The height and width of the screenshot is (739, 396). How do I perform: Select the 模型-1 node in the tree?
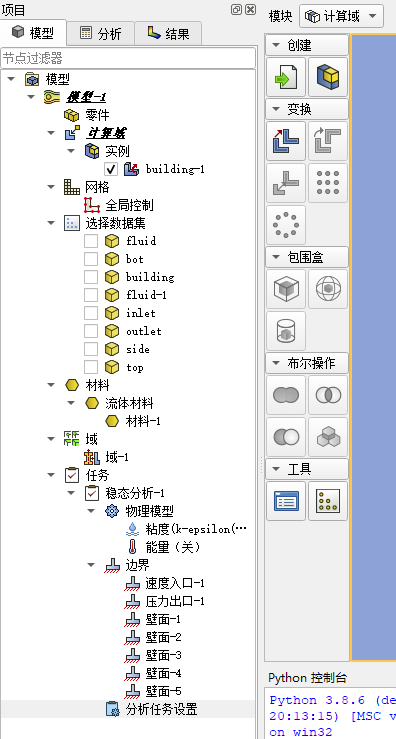coord(86,97)
